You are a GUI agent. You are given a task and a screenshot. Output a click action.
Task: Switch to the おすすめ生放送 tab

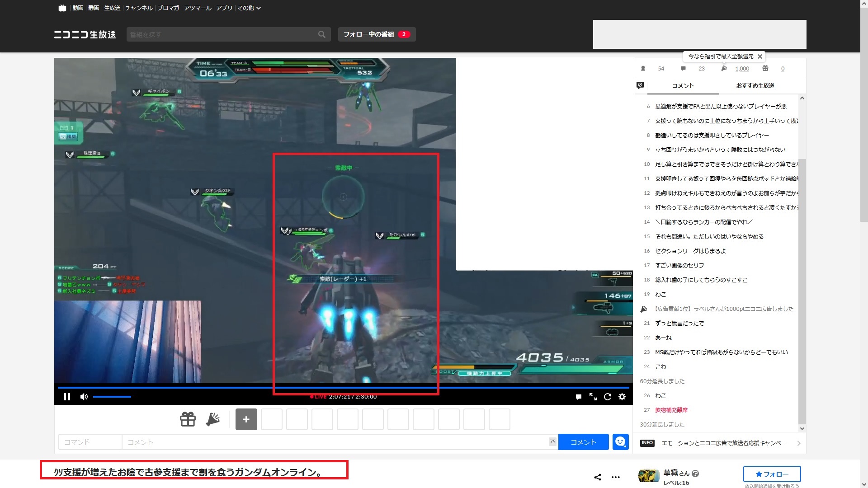(755, 85)
